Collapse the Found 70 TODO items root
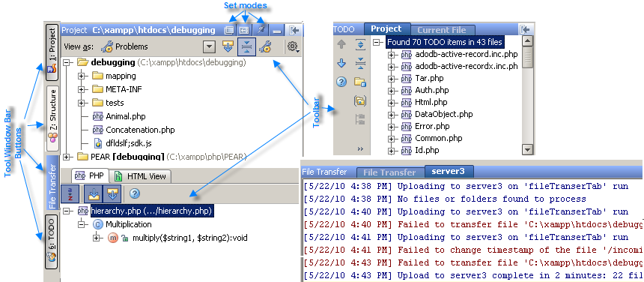Viewport: 644px width, 282px height. click(x=376, y=42)
